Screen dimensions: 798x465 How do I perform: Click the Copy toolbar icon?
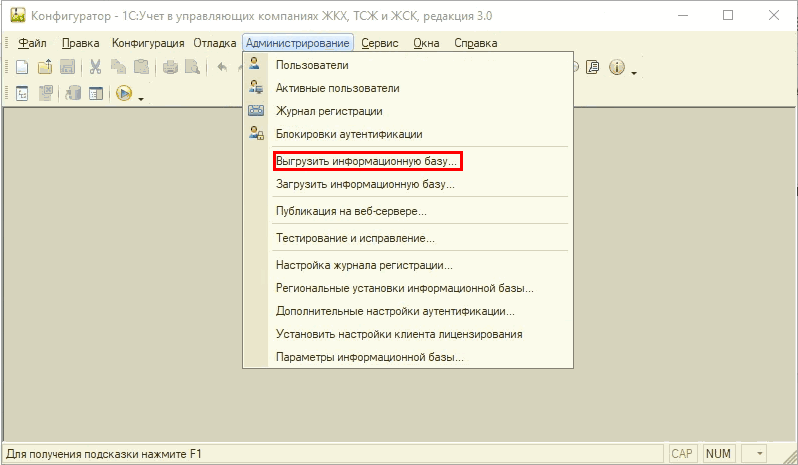(119, 67)
